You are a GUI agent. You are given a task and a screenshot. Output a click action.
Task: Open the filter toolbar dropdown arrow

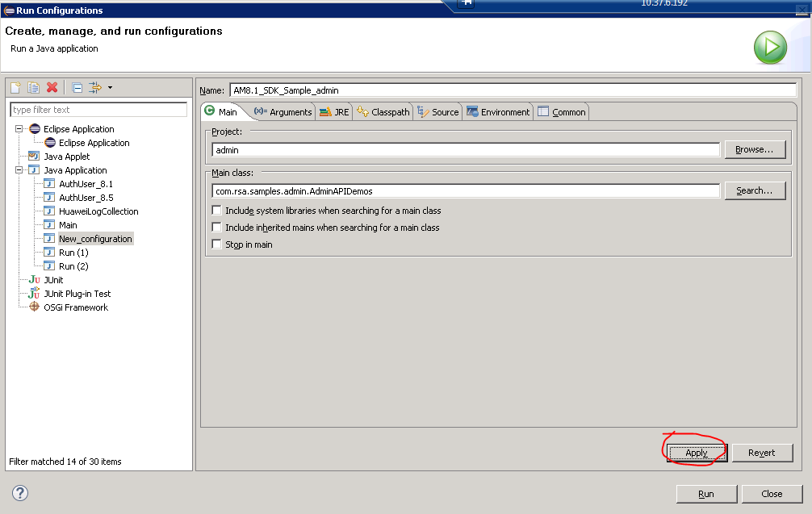click(110, 88)
